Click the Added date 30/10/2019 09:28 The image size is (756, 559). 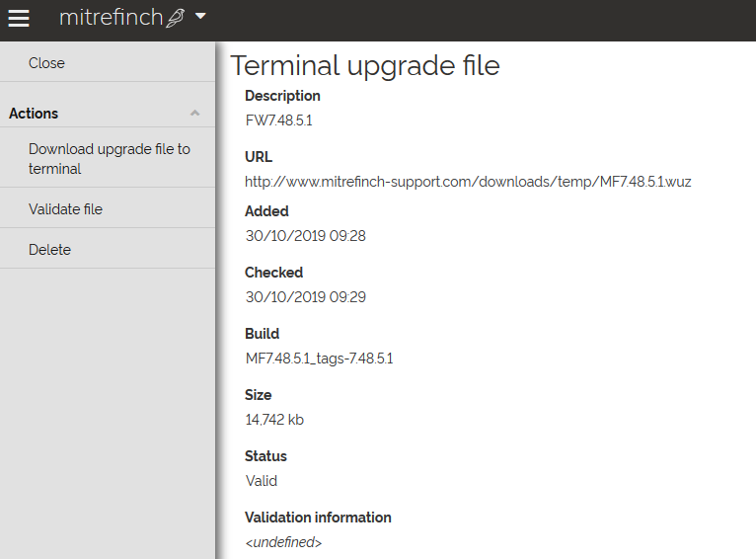[305, 235]
